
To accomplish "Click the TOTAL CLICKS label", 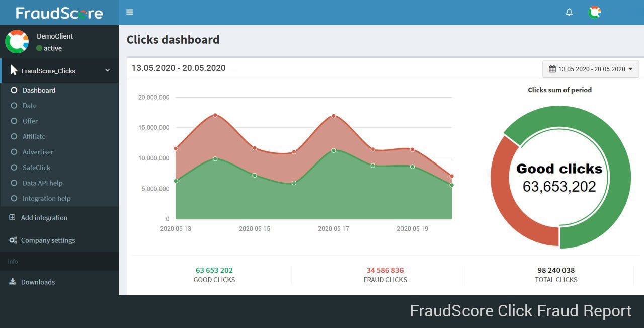I will (x=556, y=280).
